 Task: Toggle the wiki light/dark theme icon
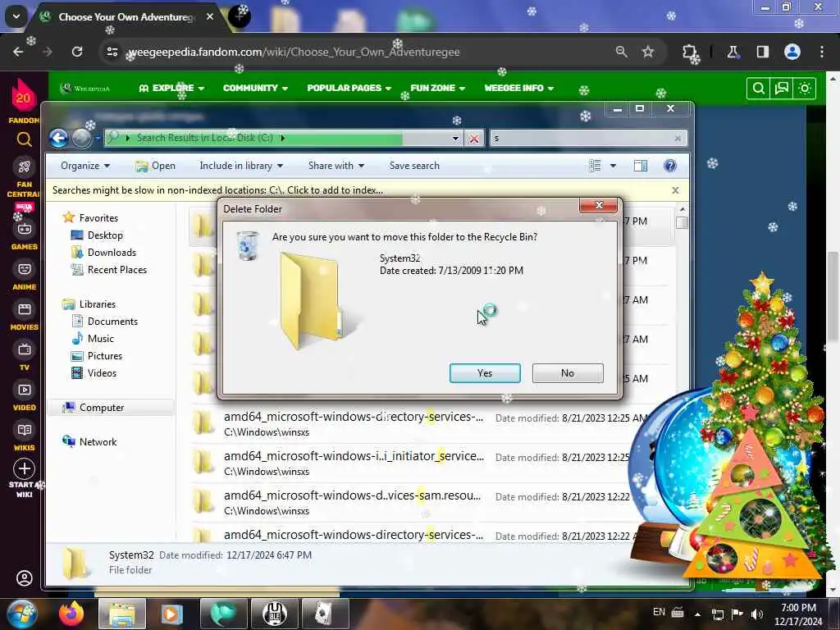click(805, 89)
